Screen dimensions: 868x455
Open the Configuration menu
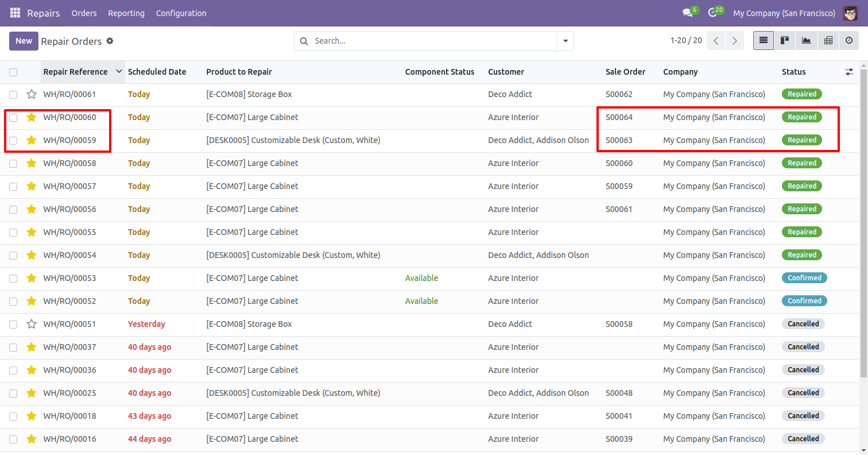coord(181,13)
